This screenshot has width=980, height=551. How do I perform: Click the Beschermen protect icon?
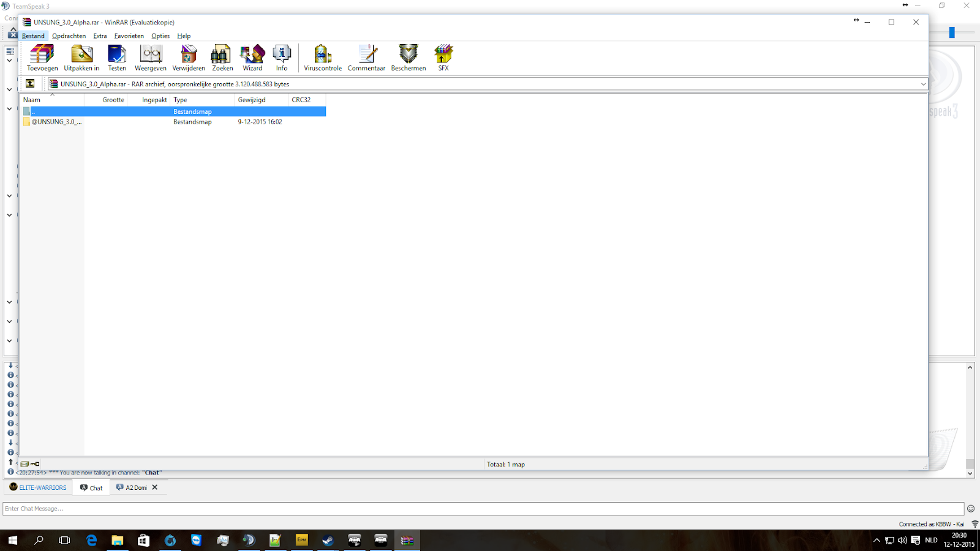(x=409, y=58)
